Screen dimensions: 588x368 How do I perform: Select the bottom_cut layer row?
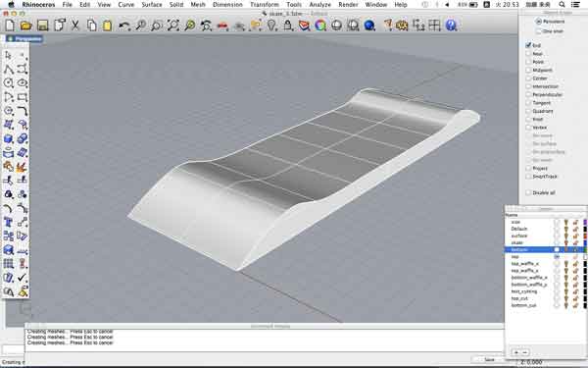tap(545, 305)
